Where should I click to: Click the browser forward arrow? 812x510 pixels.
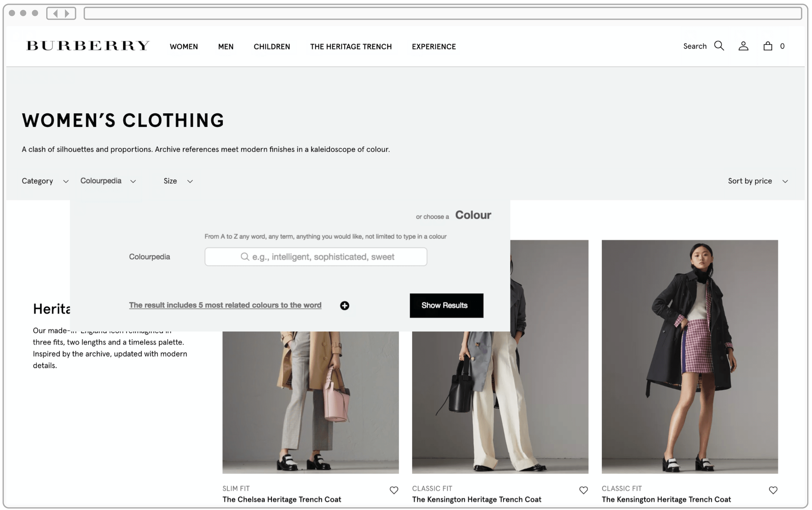coord(67,13)
